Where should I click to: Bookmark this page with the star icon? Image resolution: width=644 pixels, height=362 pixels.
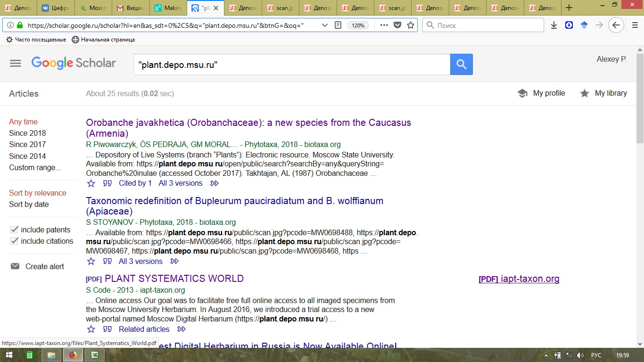pos(411,25)
